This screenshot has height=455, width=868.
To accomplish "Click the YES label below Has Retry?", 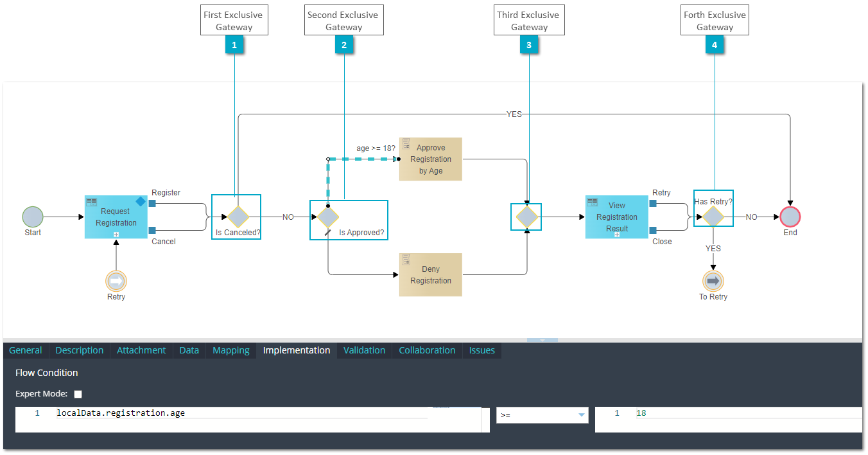I will [x=713, y=248].
